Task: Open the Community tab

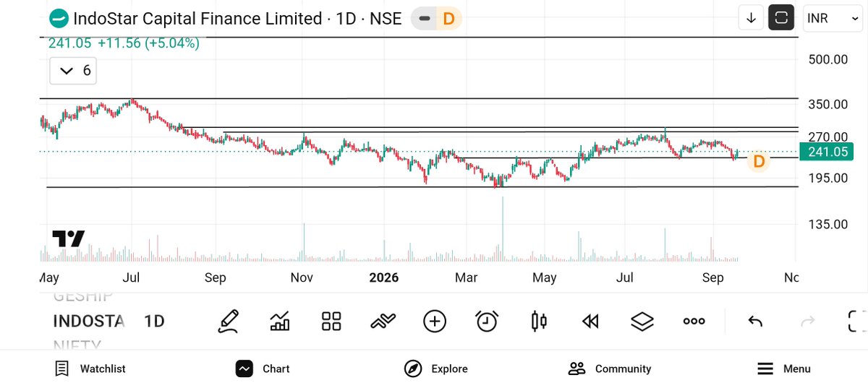Action: pyautogui.click(x=609, y=368)
